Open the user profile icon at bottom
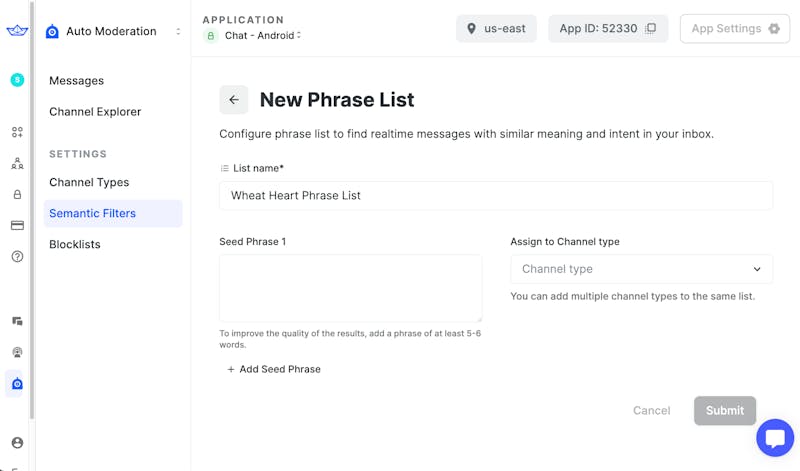Image resolution: width=800 pixels, height=471 pixels. point(17,443)
